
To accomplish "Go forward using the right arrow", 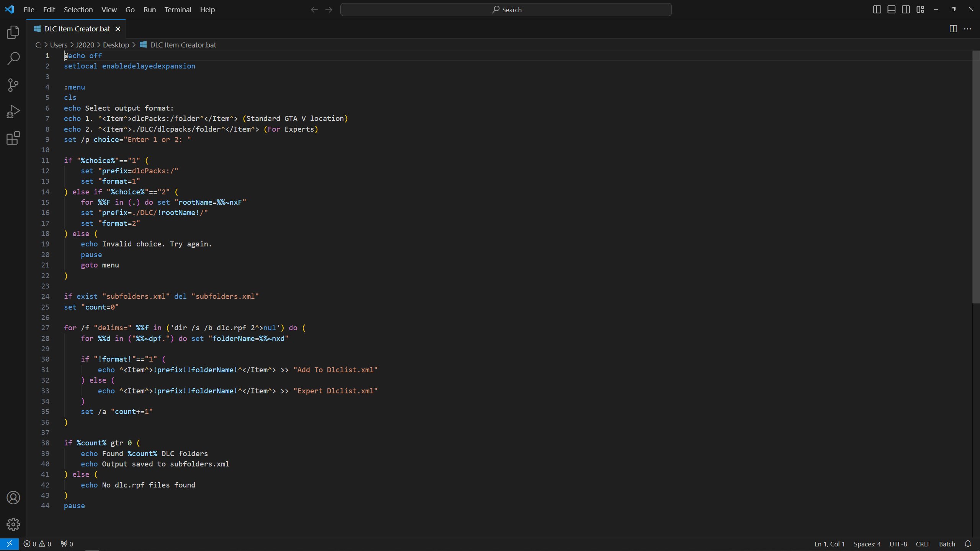I will (x=329, y=10).
